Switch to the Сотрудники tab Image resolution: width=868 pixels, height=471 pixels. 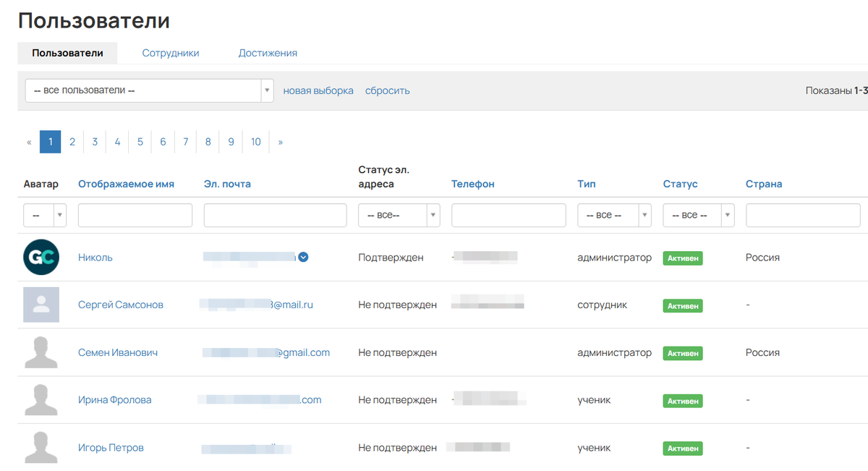pyautogui.click(x=171, y=53)
